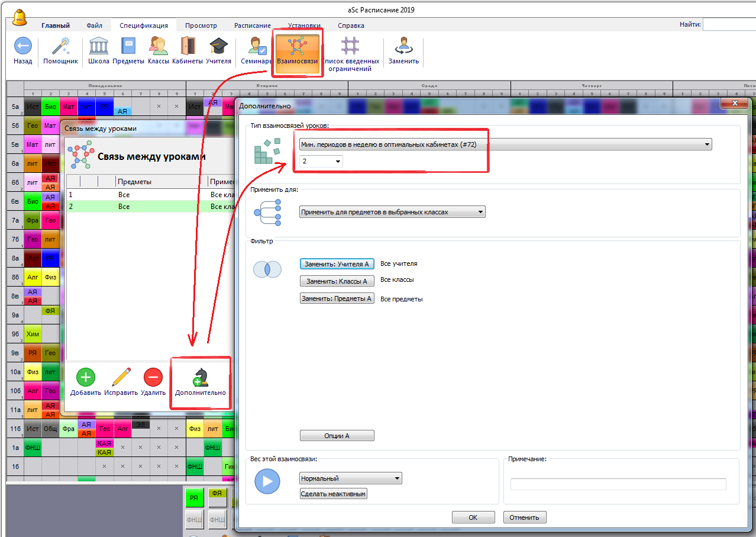Open the Кабинеты classrooms icon
The height and width of the screenshot is (537, 756).
[188, 46]
